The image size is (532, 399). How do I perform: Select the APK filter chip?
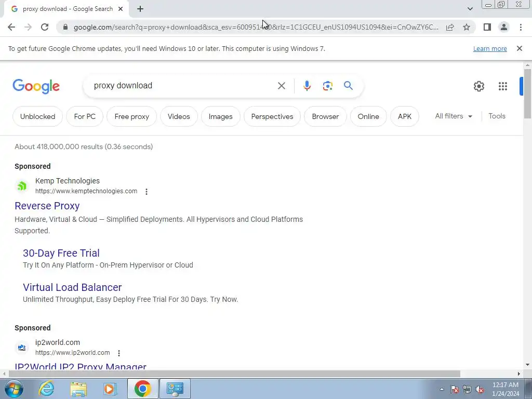(x=404, y=116)
